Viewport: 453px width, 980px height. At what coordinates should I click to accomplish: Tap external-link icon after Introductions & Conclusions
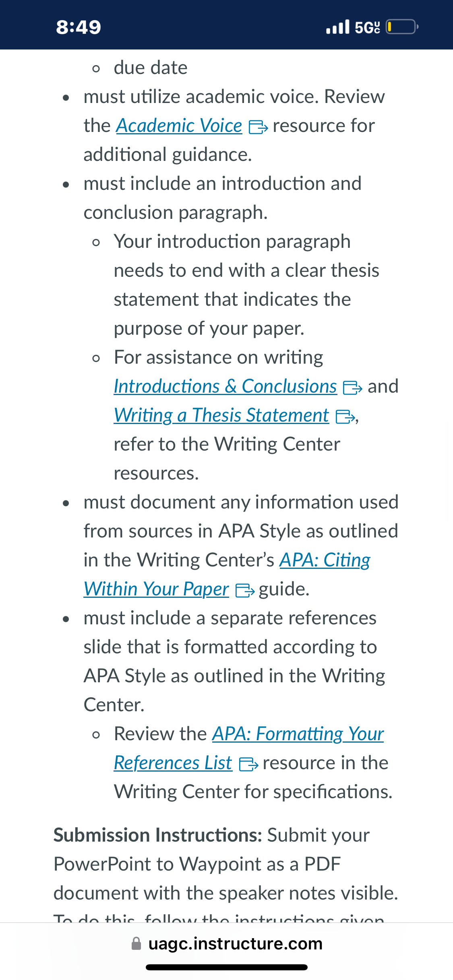[x=353, y=388]
